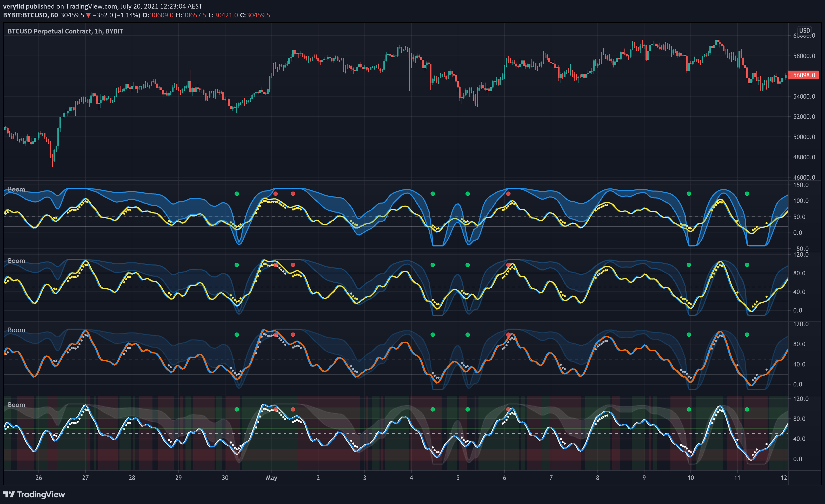Click the BYBIT:BTCUSD, 60 symbol text
The image size is (825, 504).
pos(30,15)
